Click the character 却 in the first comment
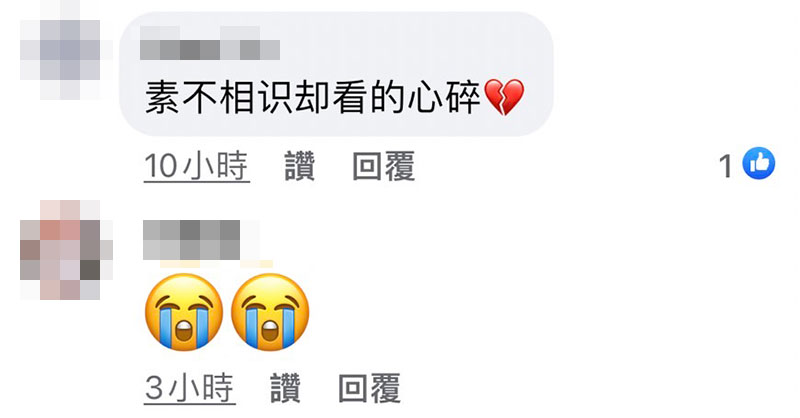 312,97
